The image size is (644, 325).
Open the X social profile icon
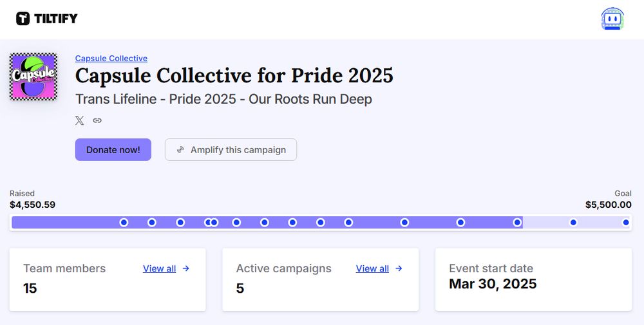click(x=80, y=120)
